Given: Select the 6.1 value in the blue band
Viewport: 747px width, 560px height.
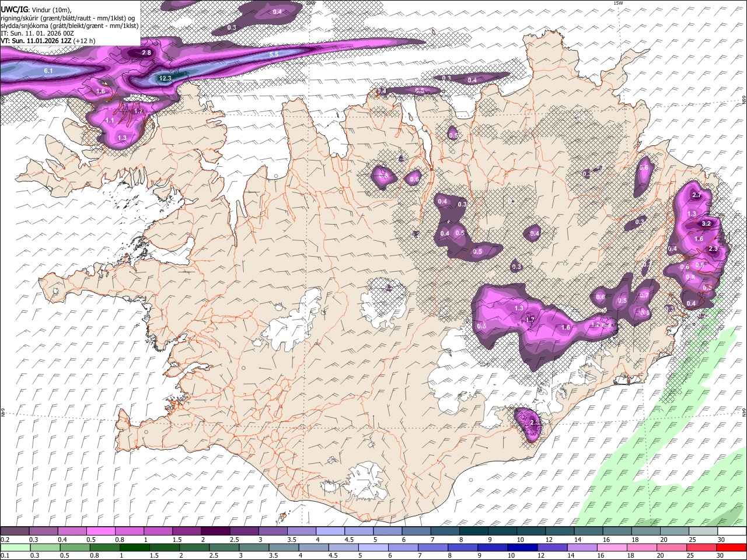Looking at the screenshot, I should click(x=48, y=71).
